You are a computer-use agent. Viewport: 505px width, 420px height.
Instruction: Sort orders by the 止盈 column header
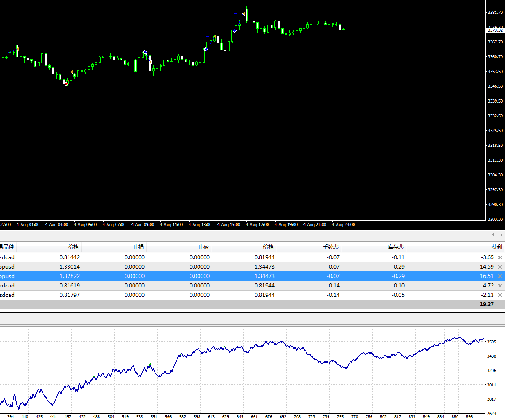(203, 247)
